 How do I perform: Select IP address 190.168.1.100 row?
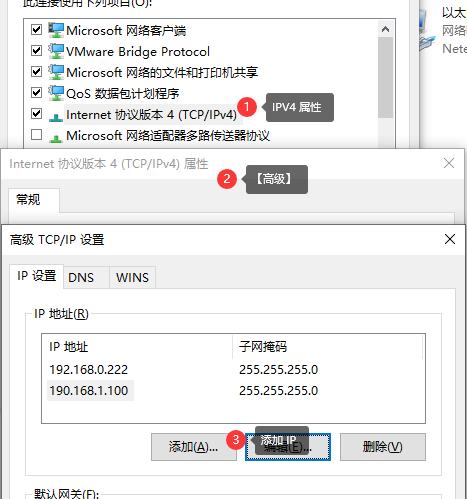tap(89, 390)
